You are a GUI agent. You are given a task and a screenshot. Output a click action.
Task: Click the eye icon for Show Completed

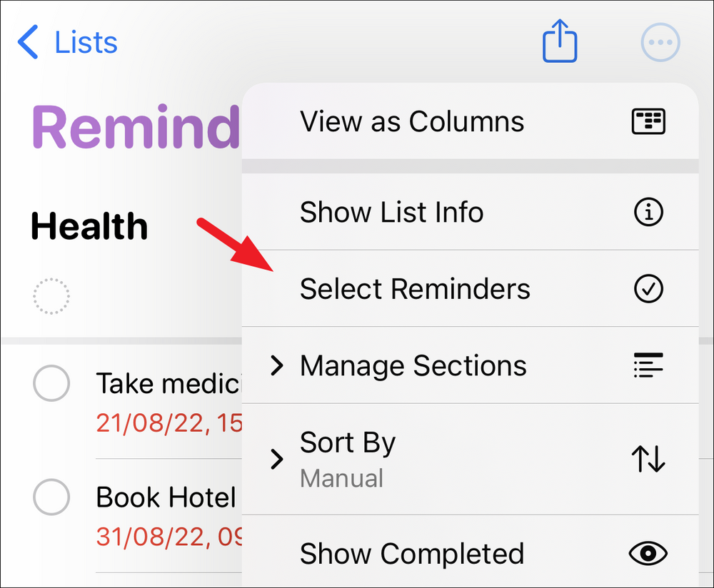[x=648, y=553]
